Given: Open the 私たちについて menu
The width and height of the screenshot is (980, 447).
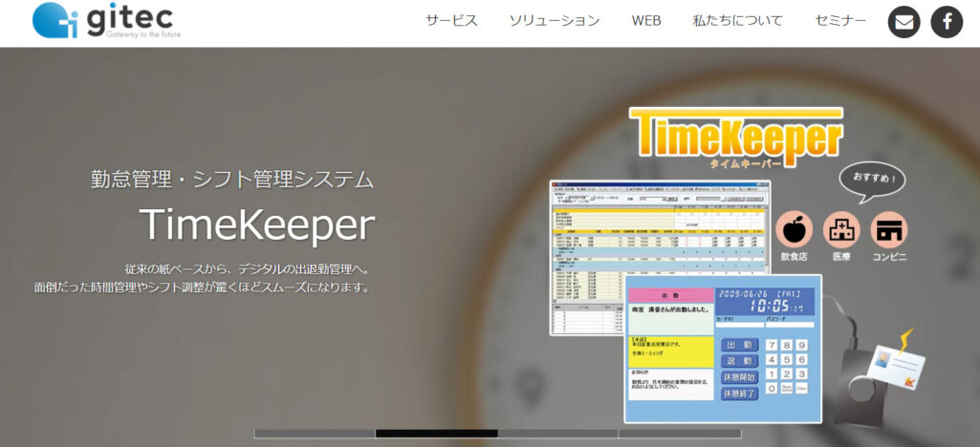Looking at the screenshot, I should click(737, 21).
